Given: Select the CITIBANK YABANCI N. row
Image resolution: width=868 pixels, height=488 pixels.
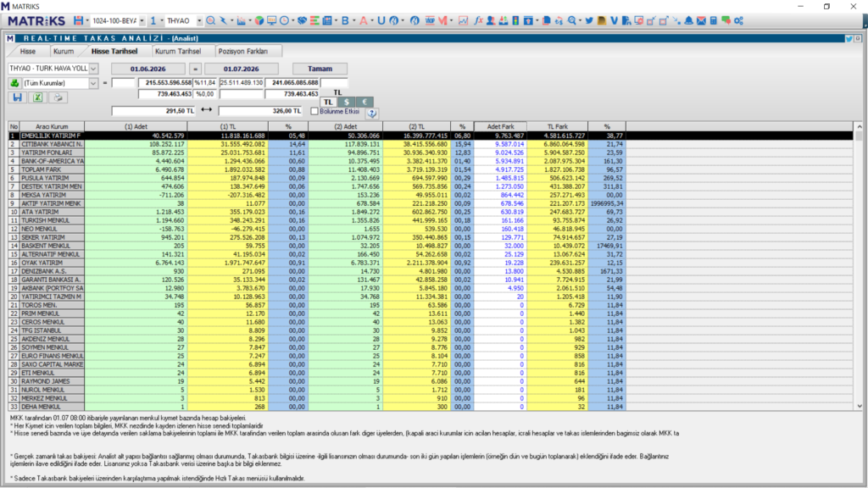Looking at the screenshot, I should (x=317, y=144).
